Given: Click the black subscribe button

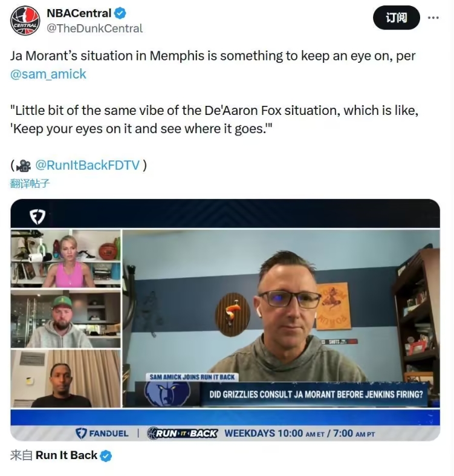Looking at the screenshot, I should 397,18.
